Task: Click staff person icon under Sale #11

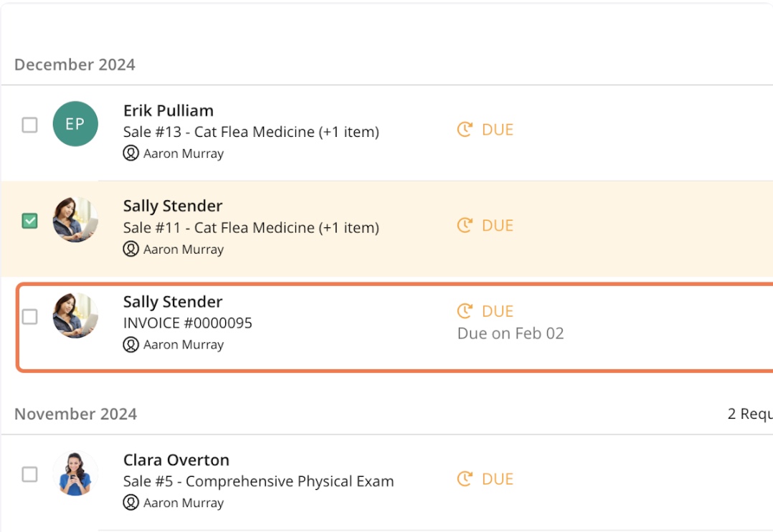Action: 131,250
